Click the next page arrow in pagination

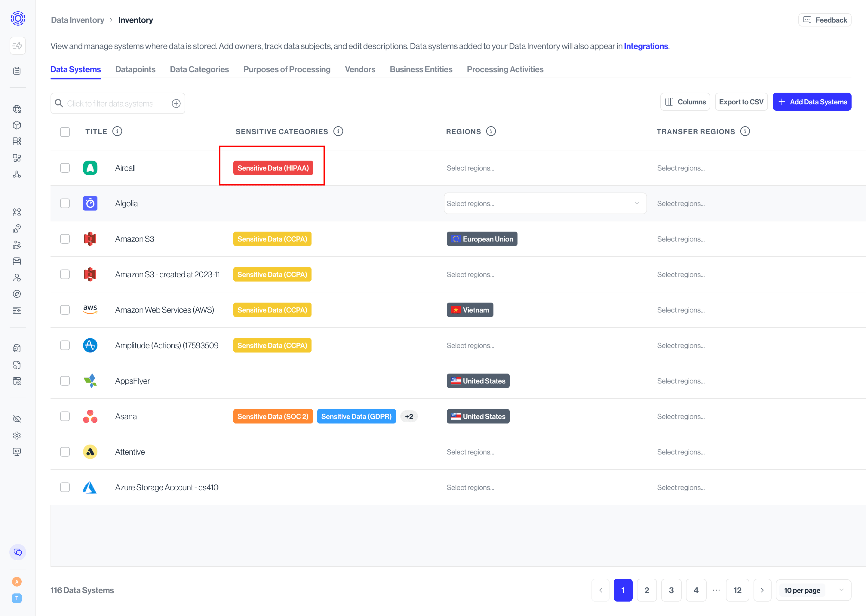point(762,590)
